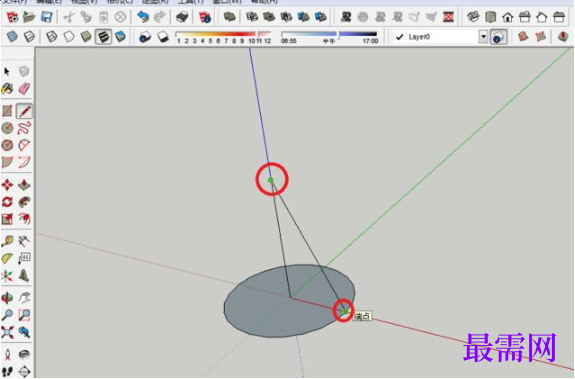Choose the 3D Text tool
Image resolution: width=575 pixels, height=379 pixels.
pyautogui.click(x=24, y=275)
